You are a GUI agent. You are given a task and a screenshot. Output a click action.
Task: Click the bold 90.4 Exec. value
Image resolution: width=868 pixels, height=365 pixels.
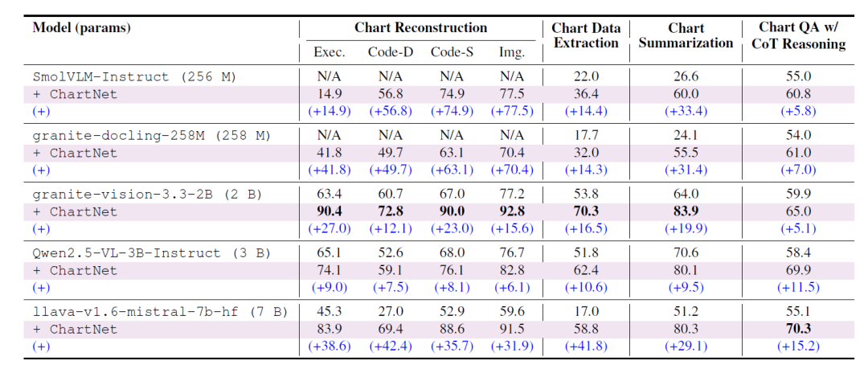point(330,211)
